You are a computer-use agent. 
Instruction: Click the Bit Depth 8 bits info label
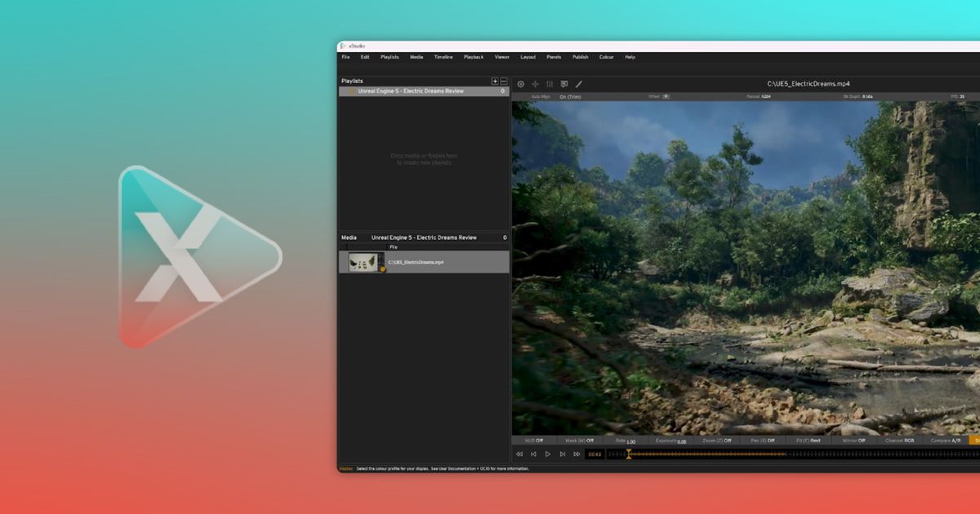[x=857, y=96]
